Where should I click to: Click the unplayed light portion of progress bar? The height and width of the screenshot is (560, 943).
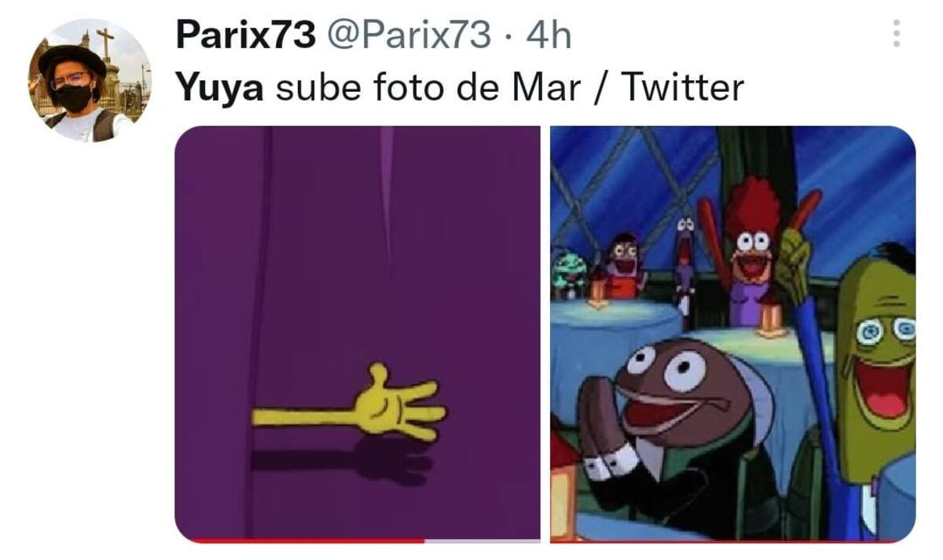[483, 541]
